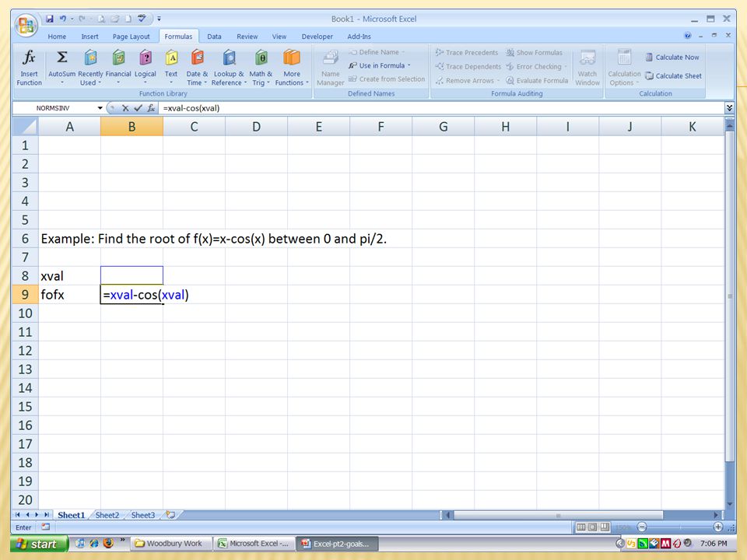Open the Math & Trig functions icon
Image resolution: width=747 pixels, height=560 pixels.
point(261,58)
